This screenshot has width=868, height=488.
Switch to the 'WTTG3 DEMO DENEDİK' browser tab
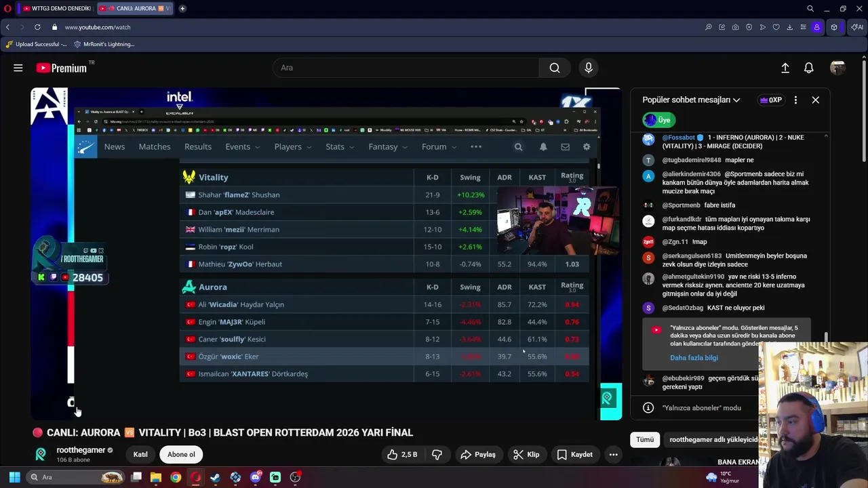tap(56, 8)
